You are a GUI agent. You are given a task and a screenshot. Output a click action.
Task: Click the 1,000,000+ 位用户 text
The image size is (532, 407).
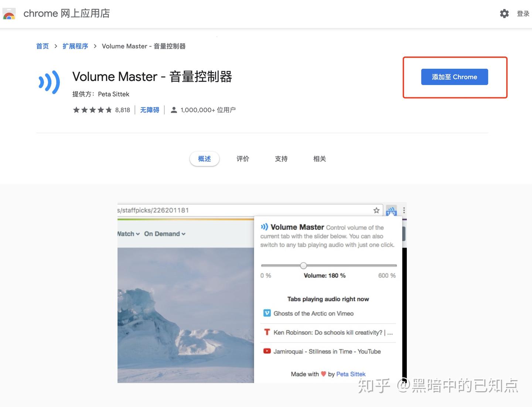208,110
